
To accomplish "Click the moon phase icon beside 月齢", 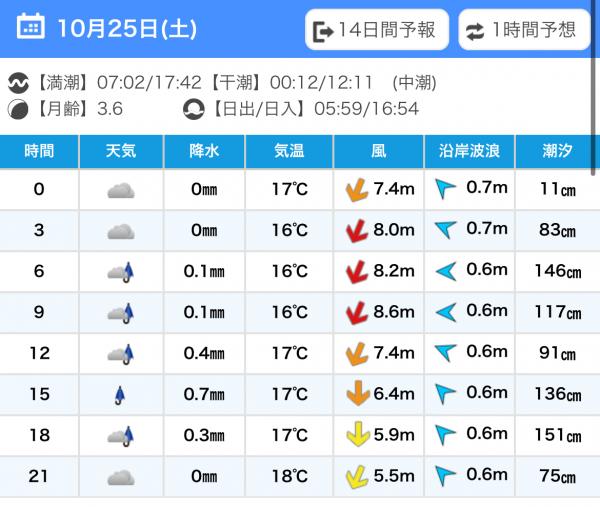I will (x=18, y=108).
